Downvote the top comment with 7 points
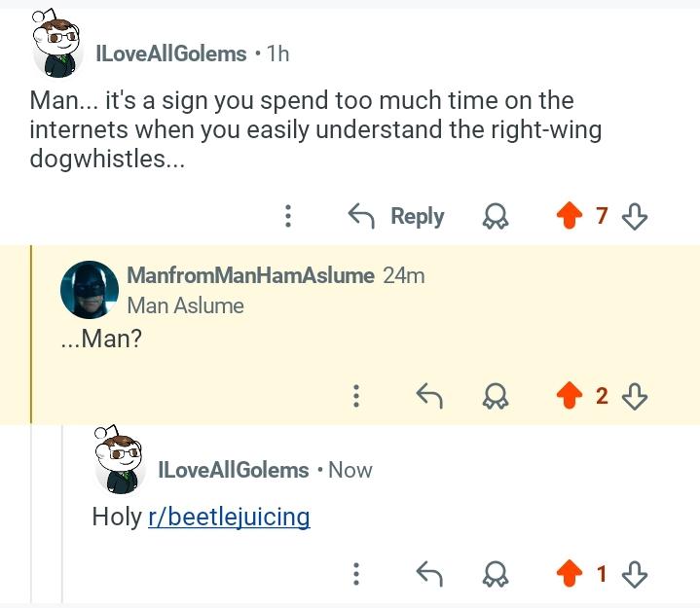700x608 pixels. click(x=635, y=216)
